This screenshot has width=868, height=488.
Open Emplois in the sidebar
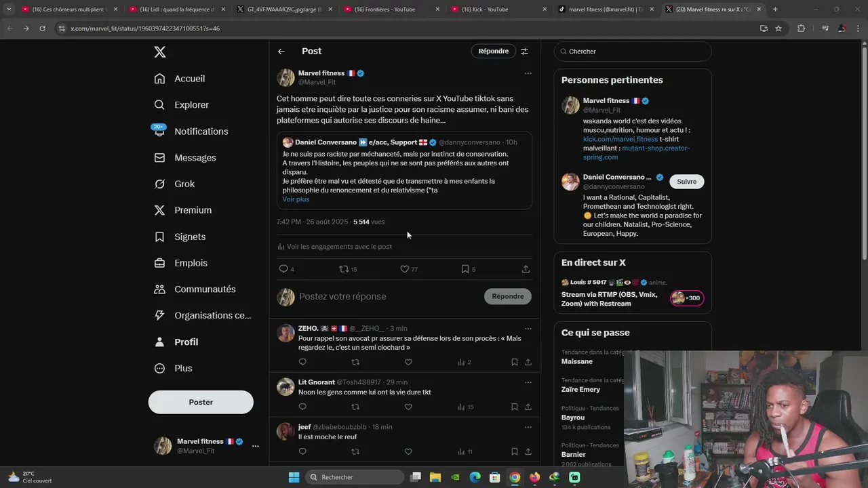click(x=180, y=263)
